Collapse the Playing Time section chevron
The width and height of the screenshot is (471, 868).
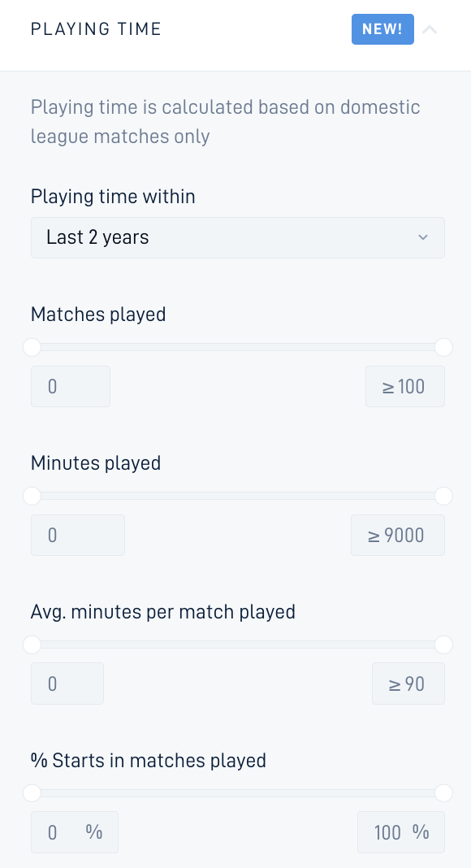[430, 29]
